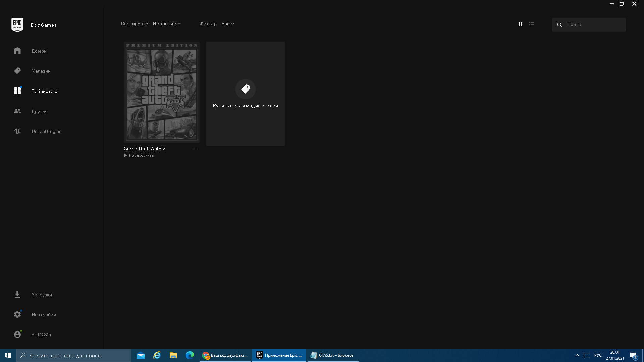Switch to Chrome Ваш код двухфакт window

[225, 355]
